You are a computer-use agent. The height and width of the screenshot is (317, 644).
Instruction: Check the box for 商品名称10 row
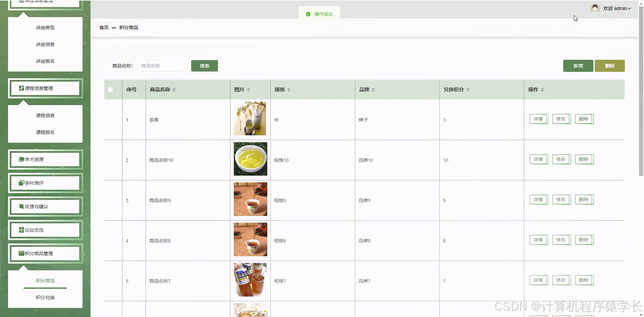(110, 160)
